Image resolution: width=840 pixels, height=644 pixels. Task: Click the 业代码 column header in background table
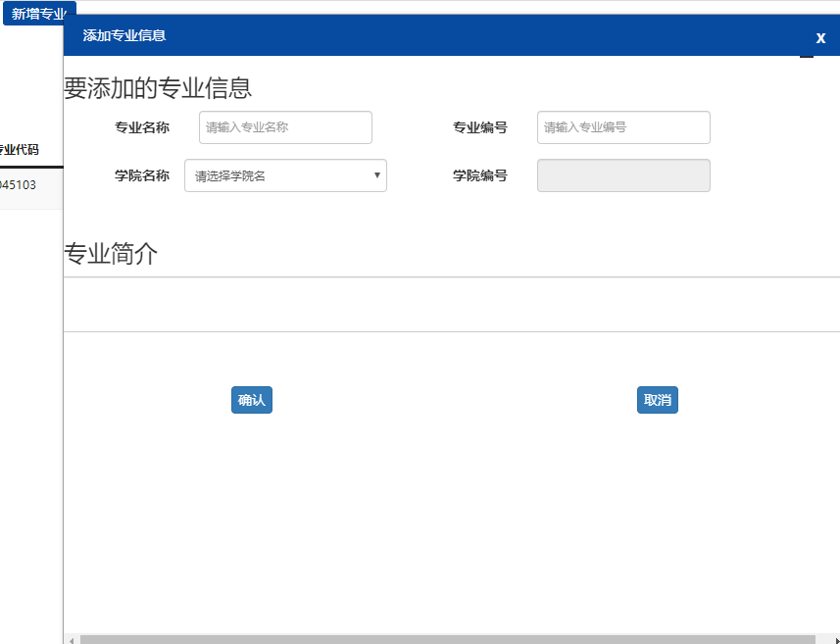coord(20,149)
